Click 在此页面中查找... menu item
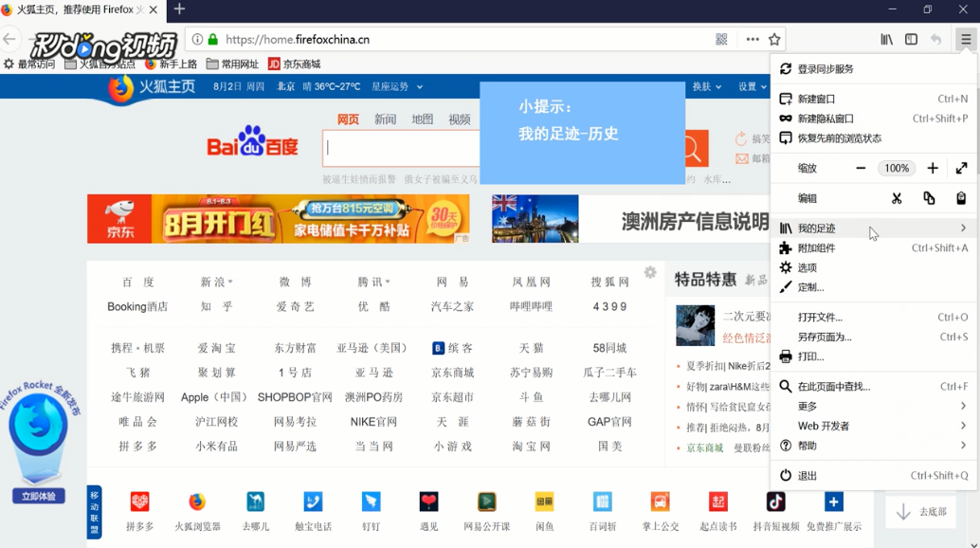This screenshot has width=980, height=548. [x=875, y=386]
